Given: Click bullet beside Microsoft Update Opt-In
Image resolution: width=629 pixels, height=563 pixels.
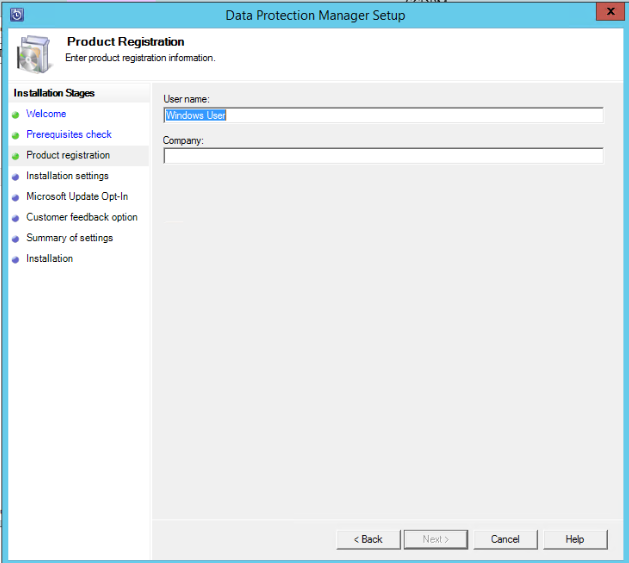Looking at the screenshot, I should point(16,198).
